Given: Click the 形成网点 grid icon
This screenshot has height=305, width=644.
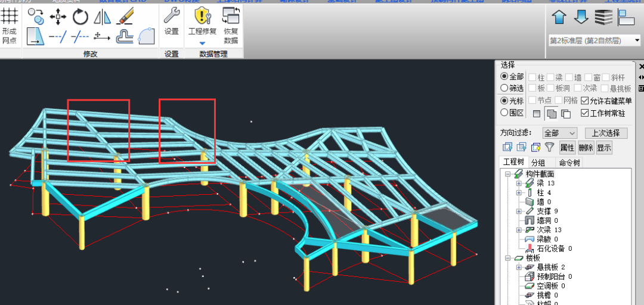Looking at the screenshot, I should tap(10, 17).
